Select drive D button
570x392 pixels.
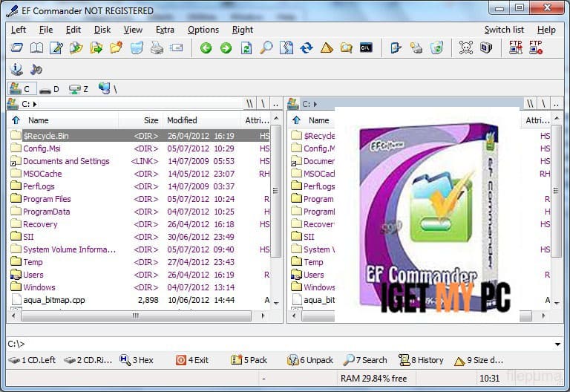50,89
